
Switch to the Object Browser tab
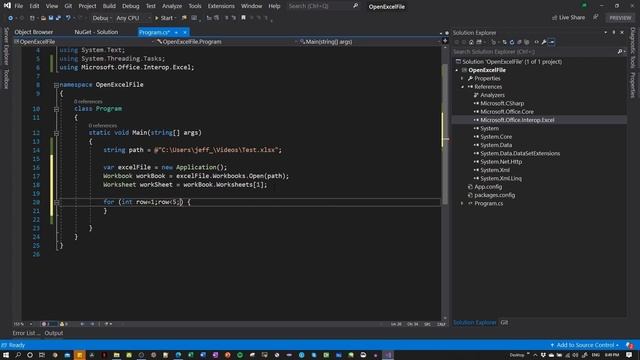click(x=33, y=32)
